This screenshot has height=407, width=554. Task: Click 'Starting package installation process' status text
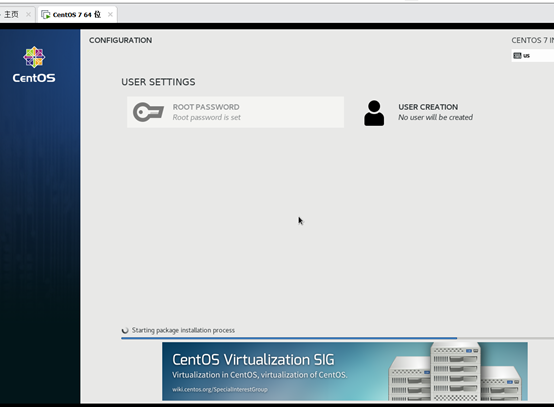[x=183, y=330]
